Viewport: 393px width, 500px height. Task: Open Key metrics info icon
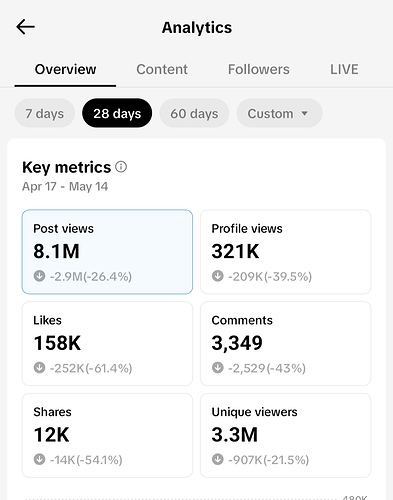tap(121, 167)
